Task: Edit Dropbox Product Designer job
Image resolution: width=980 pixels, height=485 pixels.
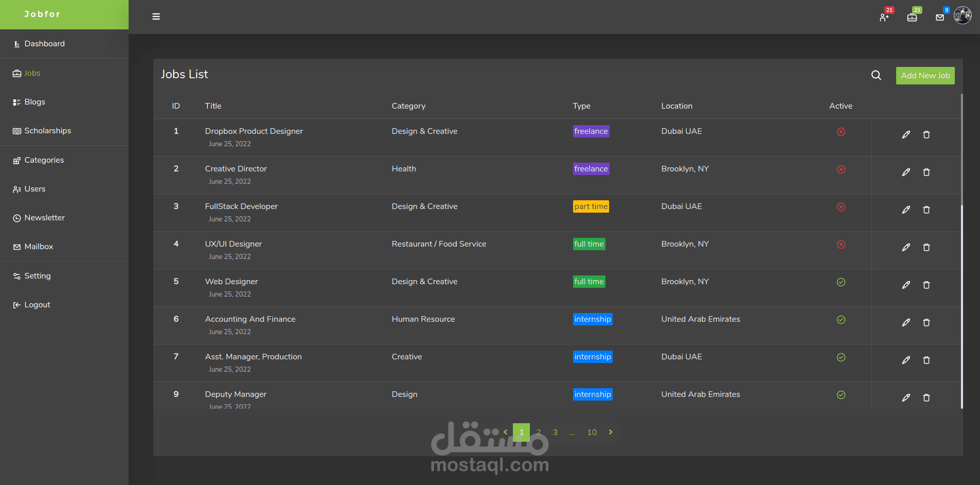Action: [906, 134]
